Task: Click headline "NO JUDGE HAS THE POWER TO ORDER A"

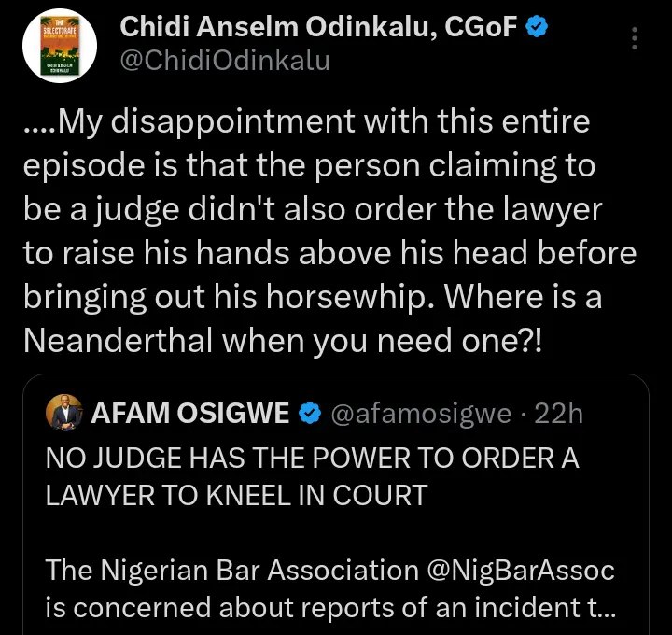Action: tap(313, 459)
